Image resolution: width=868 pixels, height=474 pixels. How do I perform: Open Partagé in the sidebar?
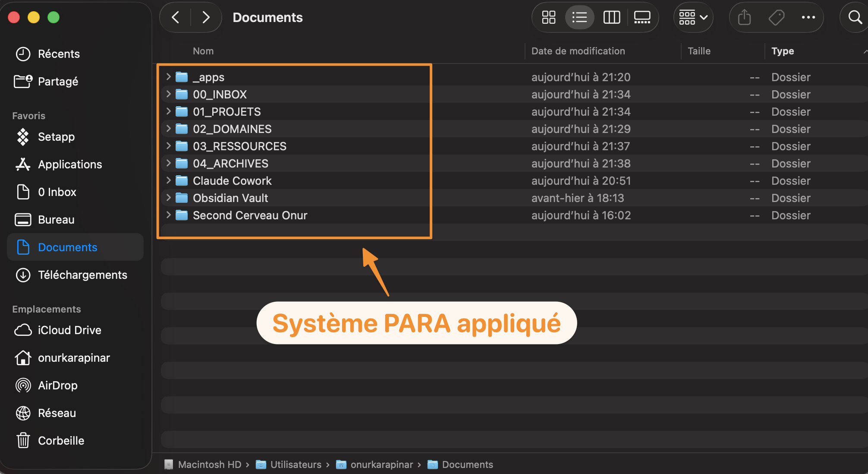pos(75,82)
